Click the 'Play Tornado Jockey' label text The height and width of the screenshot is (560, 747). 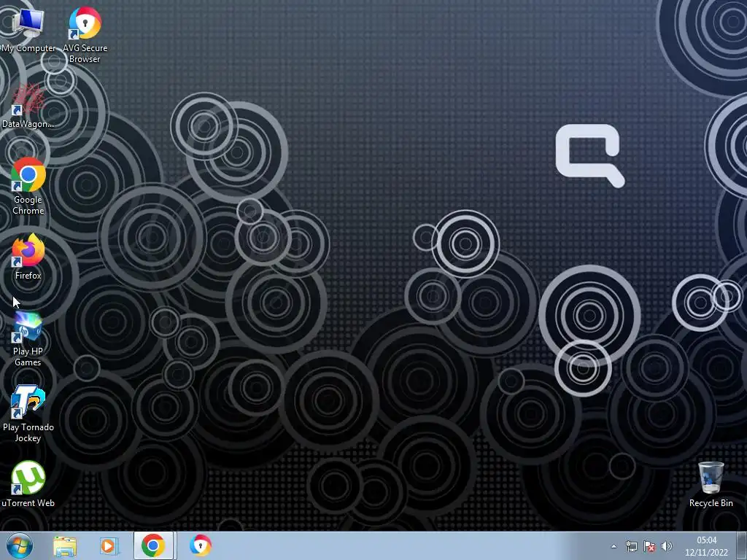pyautogui.click(x=28, y=432)
